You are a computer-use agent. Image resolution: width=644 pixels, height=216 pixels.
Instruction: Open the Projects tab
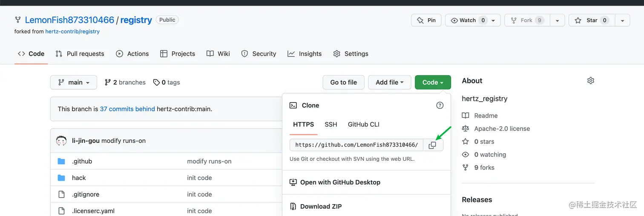point(178,54)
